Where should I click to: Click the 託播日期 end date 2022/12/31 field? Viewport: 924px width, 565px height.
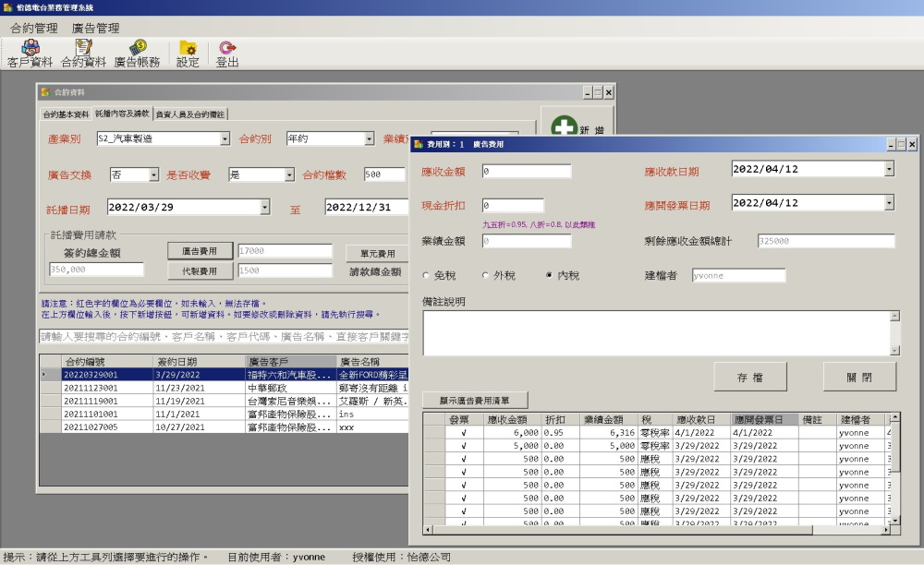(366, 207)
